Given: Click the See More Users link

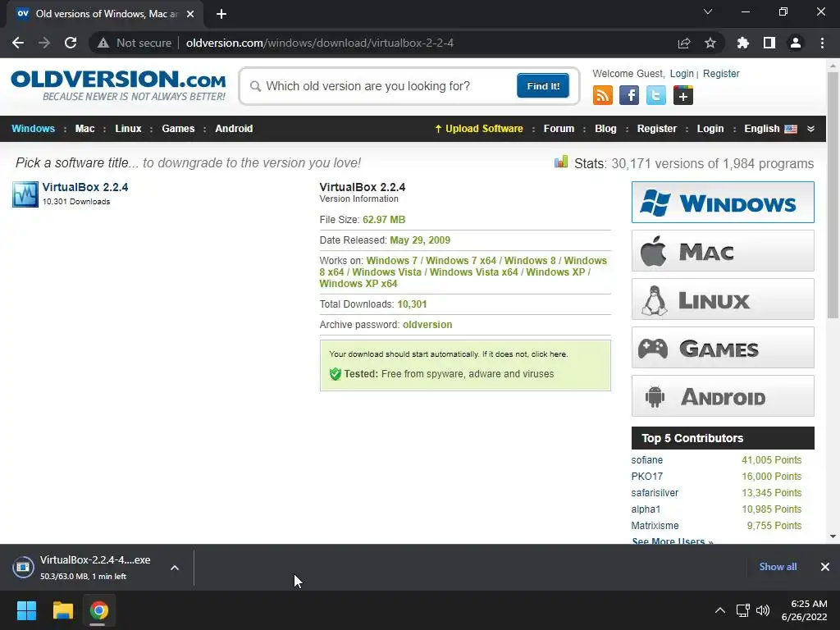Looking at the screenshot, I should click(673, 541).
